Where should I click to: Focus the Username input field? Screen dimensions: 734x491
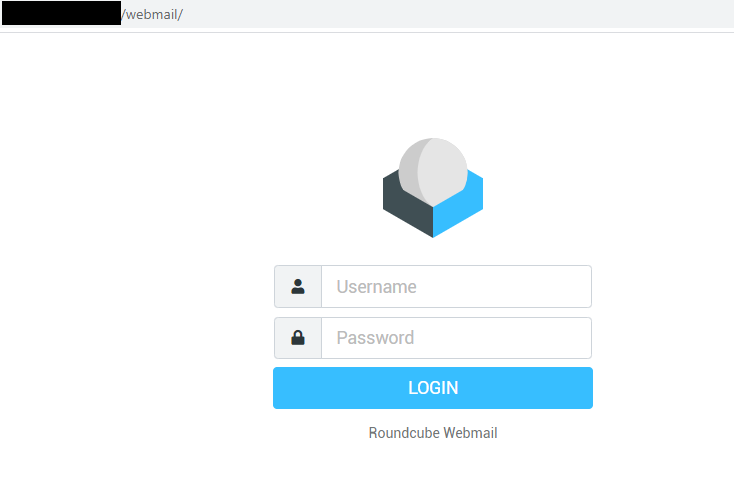pyautogui.click(x=456, y=287)
